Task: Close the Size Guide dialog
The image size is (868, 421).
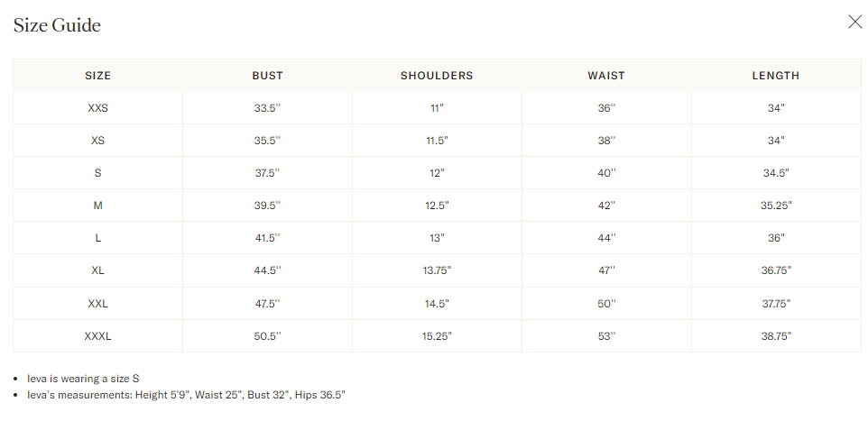Action: click(854, 23)
